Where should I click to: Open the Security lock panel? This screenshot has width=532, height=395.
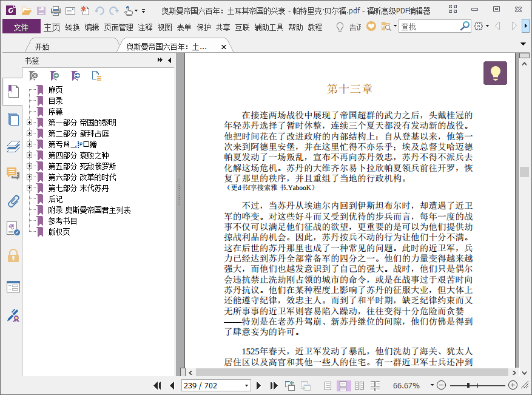[13, 255]
